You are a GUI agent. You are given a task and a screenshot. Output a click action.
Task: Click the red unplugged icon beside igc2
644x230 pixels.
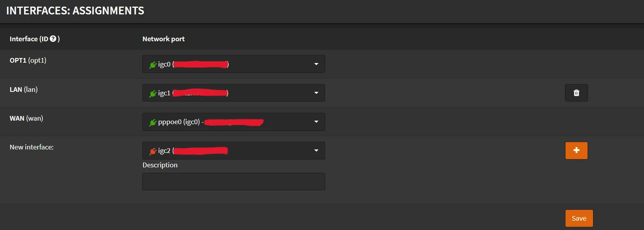point(153,151)
